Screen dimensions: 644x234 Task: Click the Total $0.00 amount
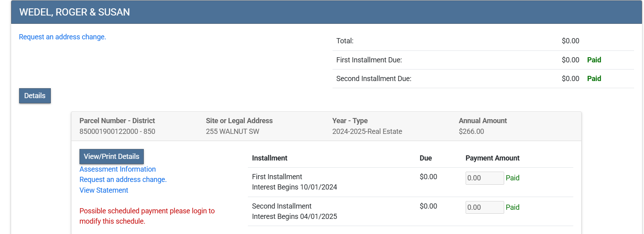tap(570, 41)
